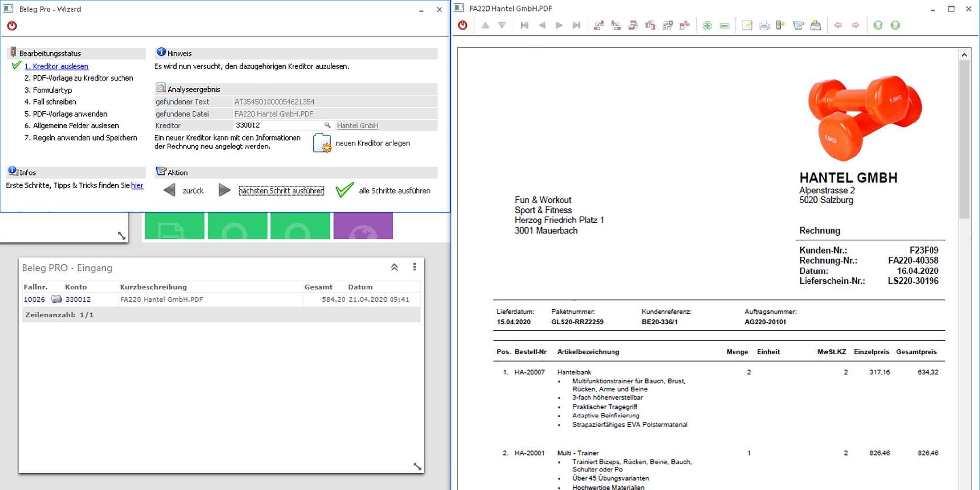Viewport: 980px width, 490px height.
Task: Click neuen Kreditor anlegen label
Action: click(x=372, y=143)
